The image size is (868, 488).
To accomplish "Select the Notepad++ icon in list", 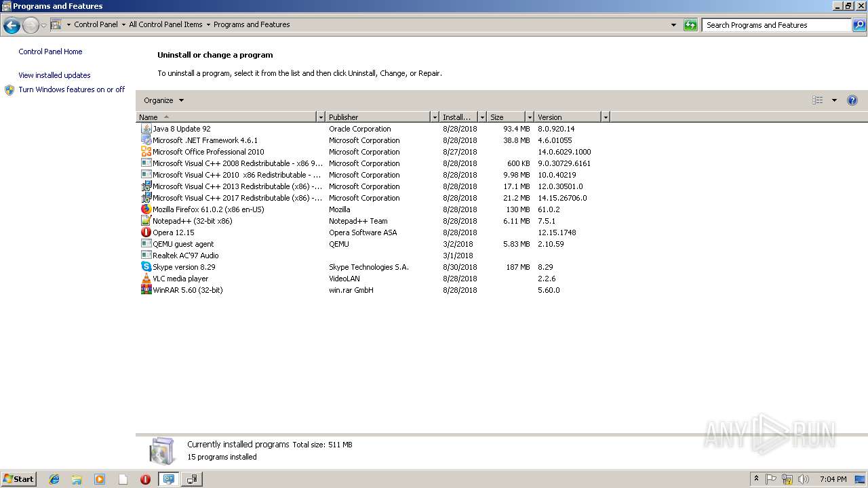I will [x=146, y=221].
